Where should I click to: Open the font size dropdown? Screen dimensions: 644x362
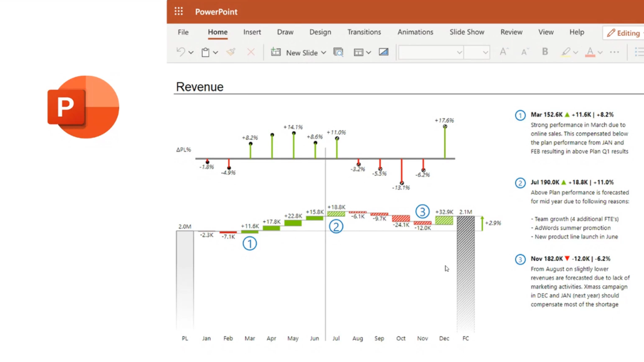point(485,52)
